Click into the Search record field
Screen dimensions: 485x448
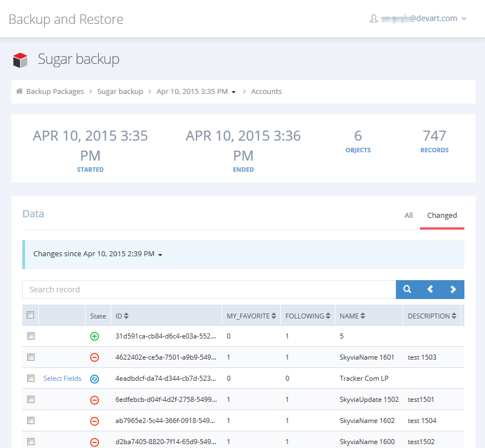coord(209,290)
